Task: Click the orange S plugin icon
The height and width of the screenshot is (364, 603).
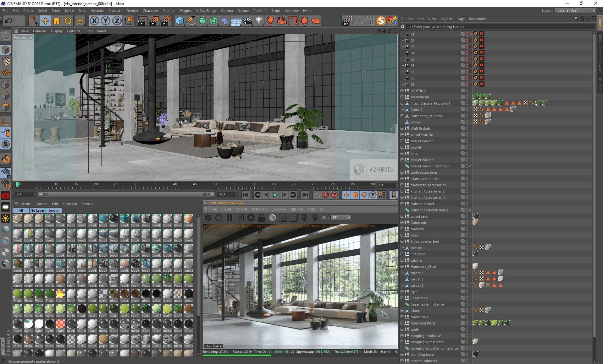Action: [x=381, y=21]
